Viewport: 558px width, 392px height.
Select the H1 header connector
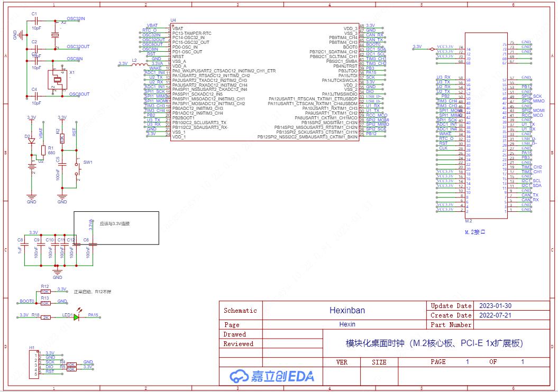[x=32, y=365]
